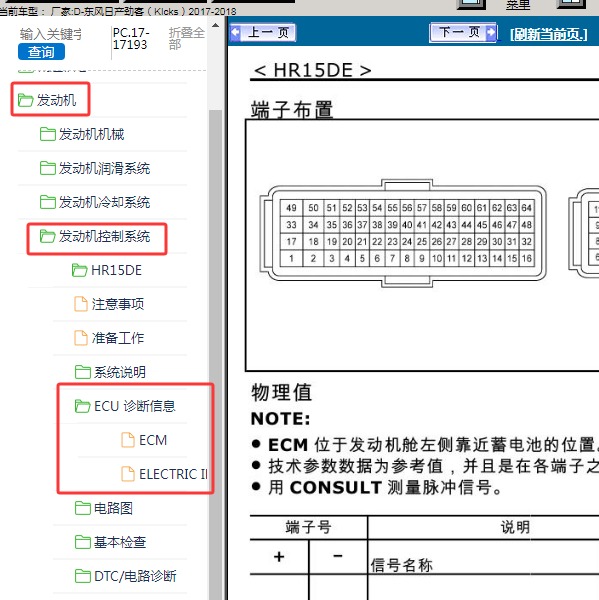Click folder icon beside 基本检查
This screenshot has width=599, height=600.
(83, 542)
